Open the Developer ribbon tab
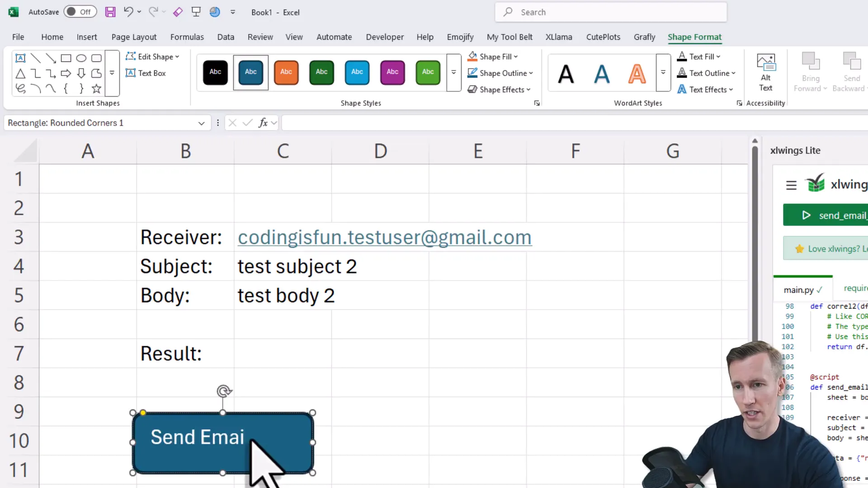Screen dimensions: 868x488 click(x=385, y=37)
